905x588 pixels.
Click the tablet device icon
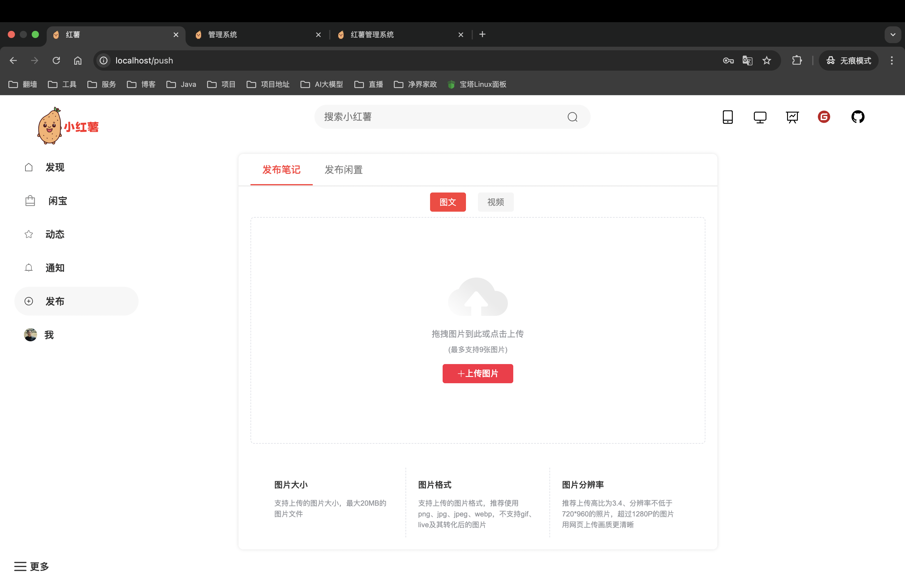[728, 117]
